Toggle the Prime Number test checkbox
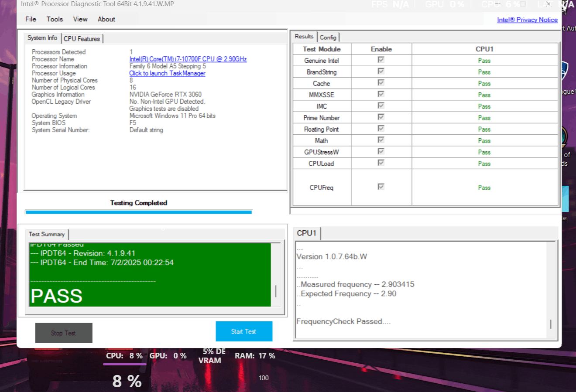The height and width of the screenshot is (392, 576). 381,117
